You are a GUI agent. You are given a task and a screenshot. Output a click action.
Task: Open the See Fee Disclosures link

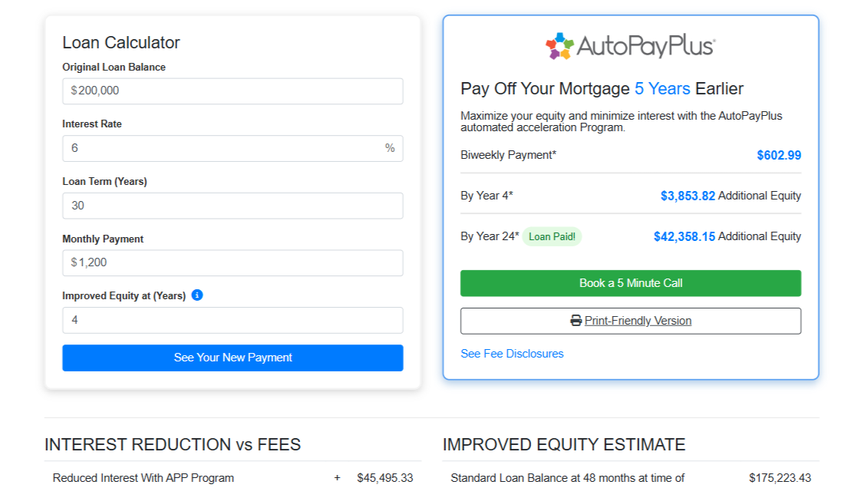pyautogui.click(x=512, y=354)
